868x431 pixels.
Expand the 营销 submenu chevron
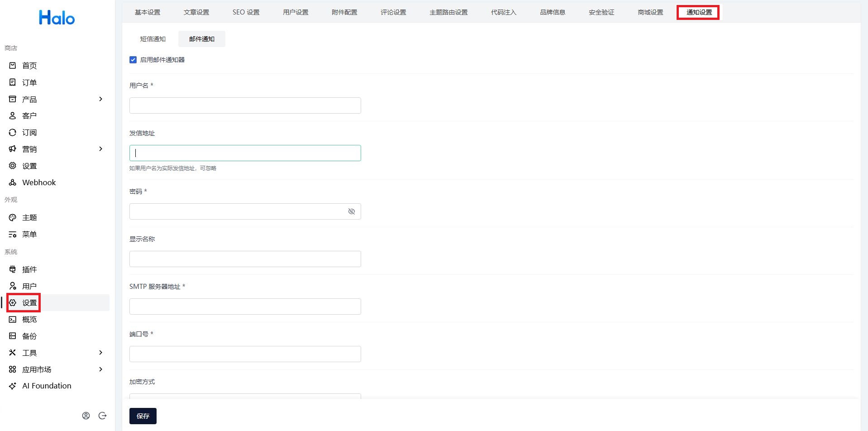coord(101,149)
